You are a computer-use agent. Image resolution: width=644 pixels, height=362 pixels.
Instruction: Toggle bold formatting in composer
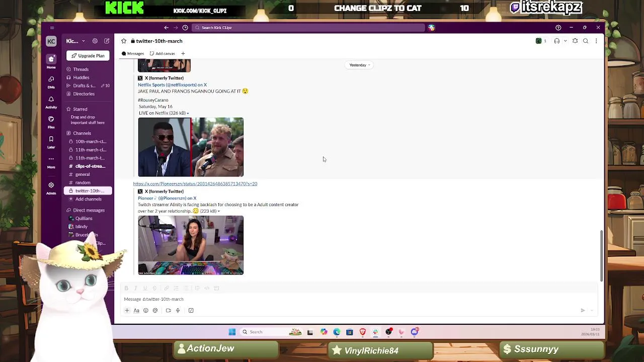pyautogui.click(x=126, y=288)
